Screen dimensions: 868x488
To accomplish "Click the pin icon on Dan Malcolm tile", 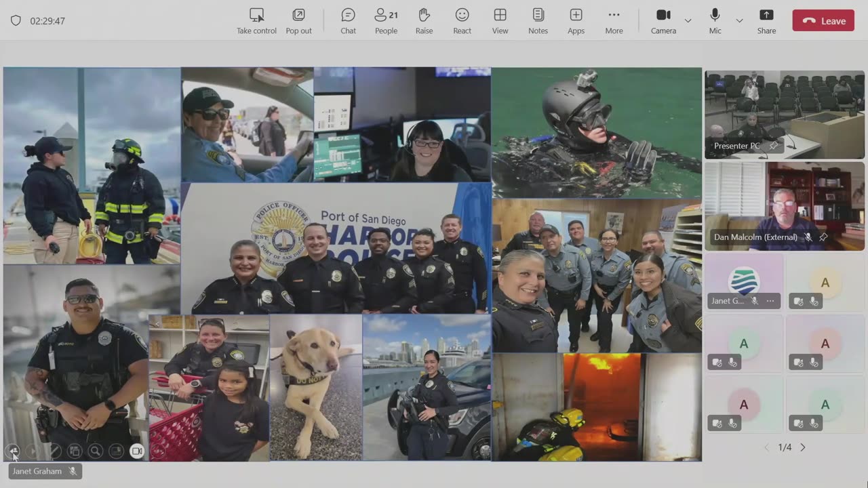I will [823, 237].
